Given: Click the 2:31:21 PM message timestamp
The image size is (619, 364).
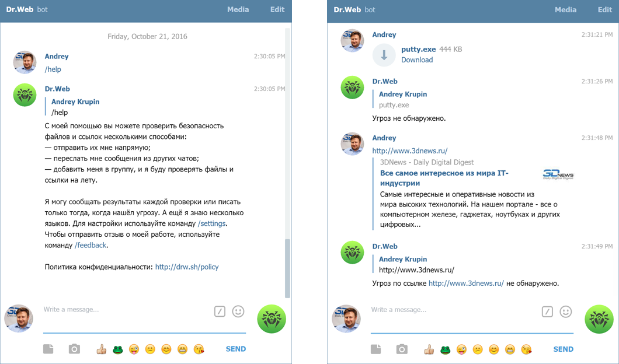Looking at the screenshot, I should pyautogui.click(x=597, y=34).
